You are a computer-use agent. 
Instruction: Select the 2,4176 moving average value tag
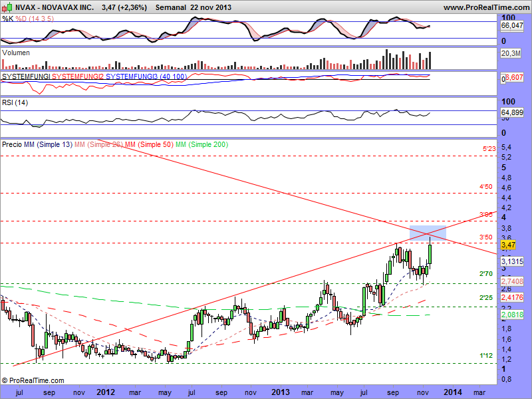click(512, 297)
